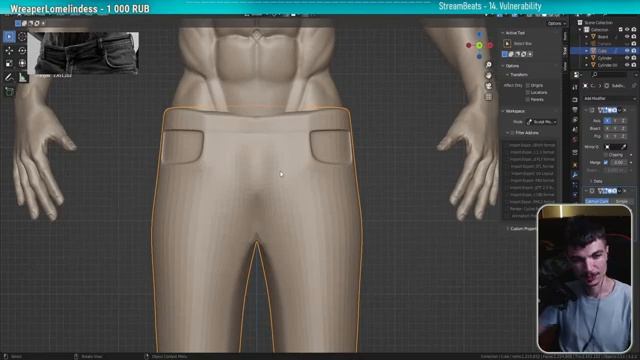The height and width of the screenshot is (360, 640).
Task: Toggle the Parents checkbox
Action: coord(528,100)
